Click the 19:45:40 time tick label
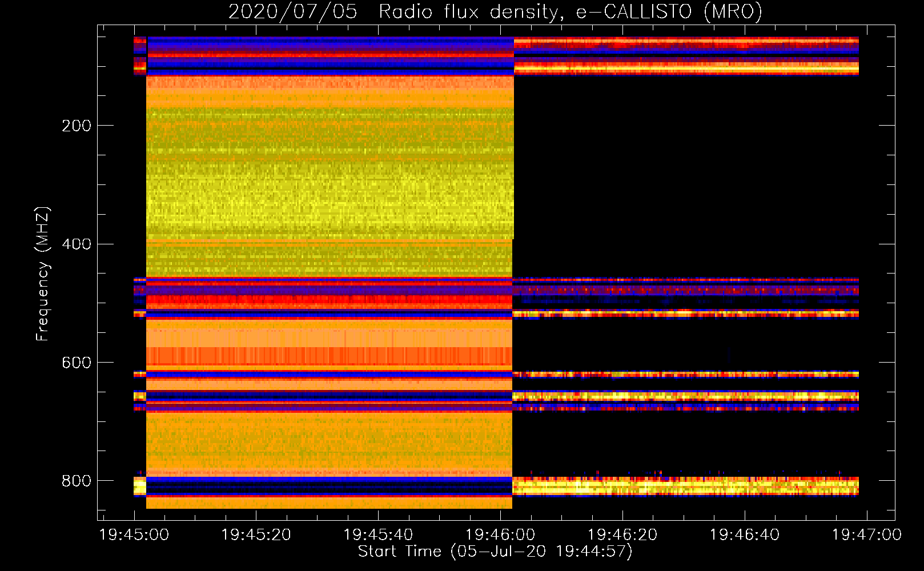Viewport: 924px width, 571px height. pos(378,535)
